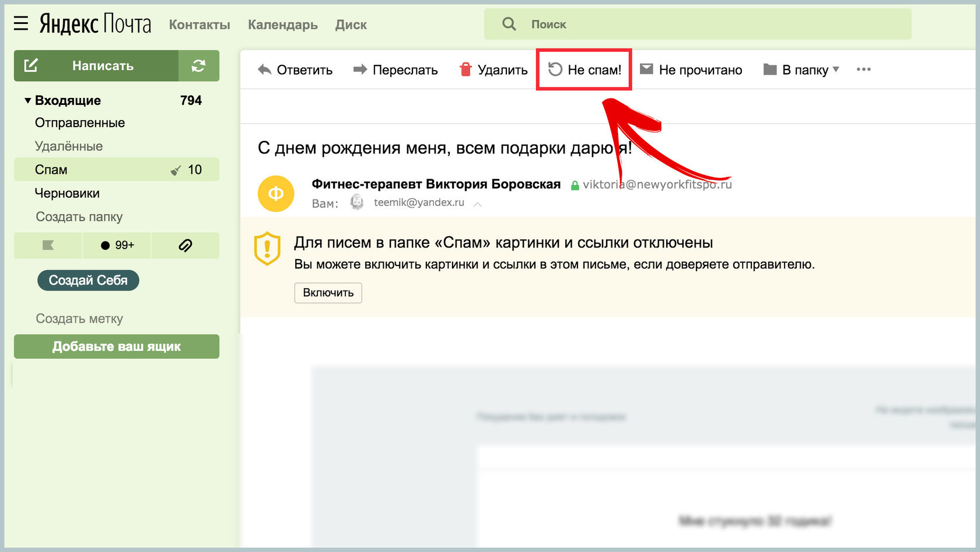Screen dimensions: 980x552
Task: Click the recipient's small avatar icon
Action: (x=357, y=202)
